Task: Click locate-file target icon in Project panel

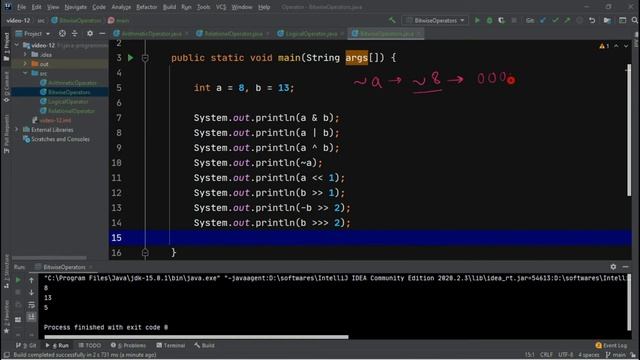Action: click(x=62, y=33)
